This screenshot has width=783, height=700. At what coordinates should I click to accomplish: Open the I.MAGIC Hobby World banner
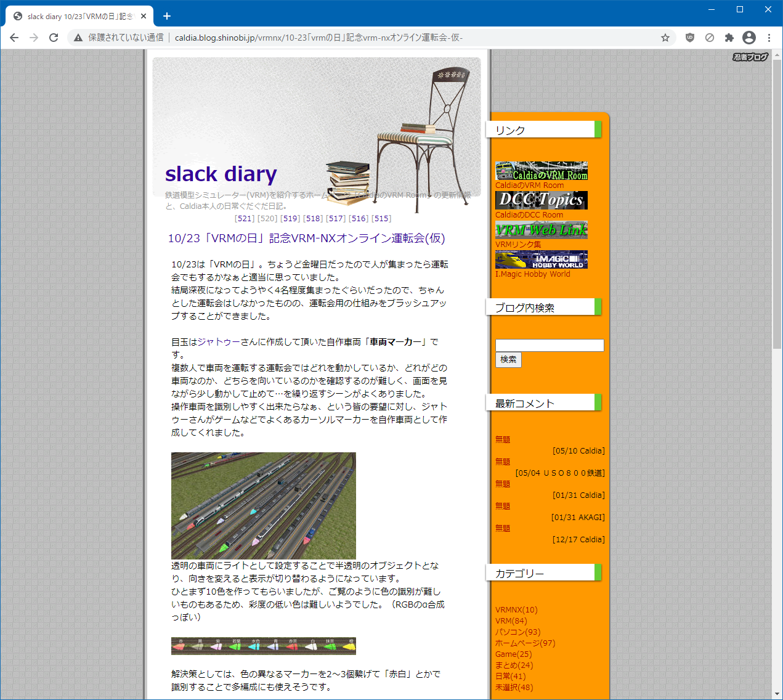(542, 259)
